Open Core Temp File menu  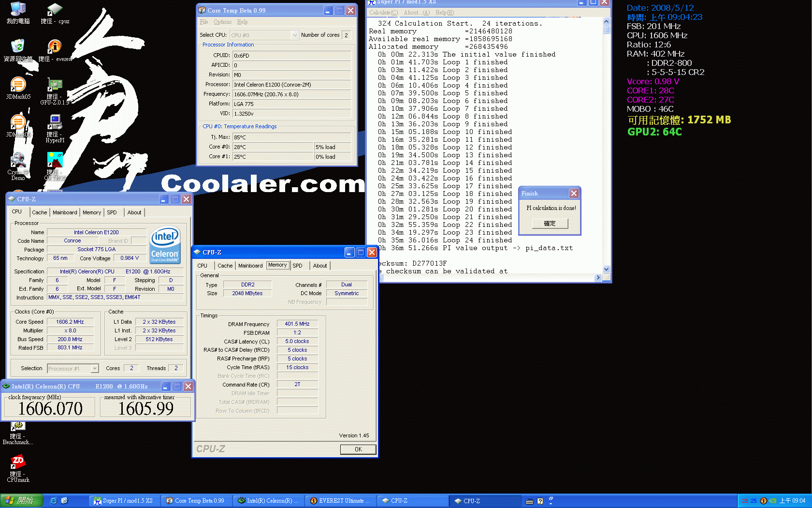click(204, 22)
